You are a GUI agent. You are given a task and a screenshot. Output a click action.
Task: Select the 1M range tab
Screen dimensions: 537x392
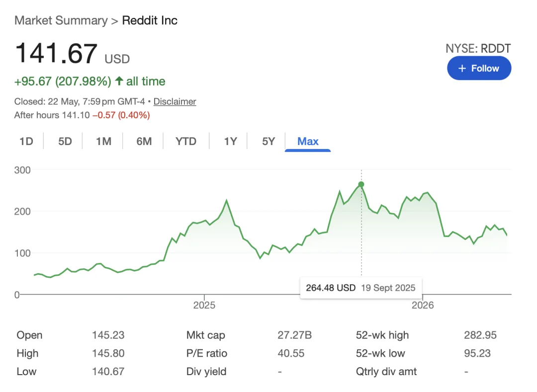pyautogui.click(x=103, y=141)
